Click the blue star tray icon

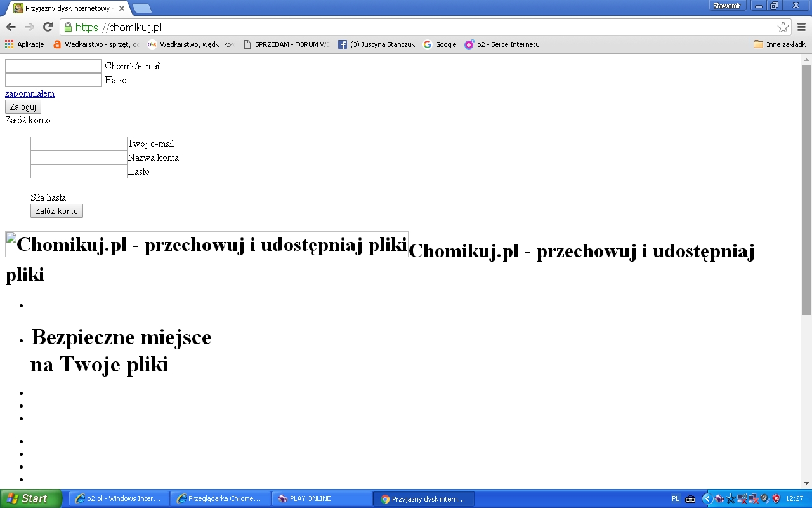(730, 498)
